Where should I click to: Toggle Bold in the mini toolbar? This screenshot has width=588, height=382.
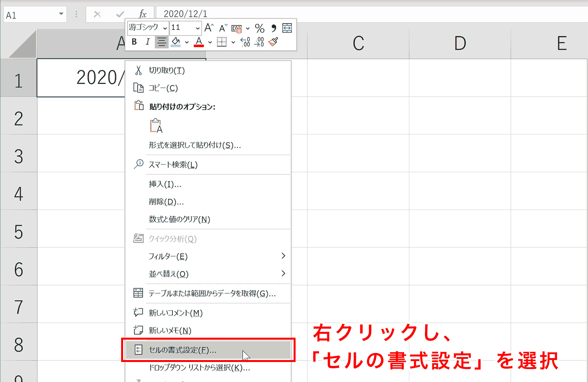(134, 42)
